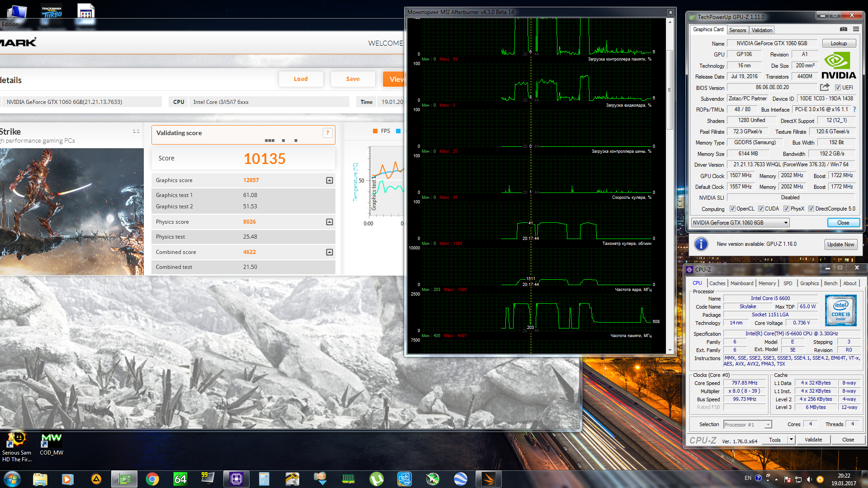Toggle the DirectCompute 5.0 checkbox
Screen dimensions: 868x488
coord(811,209)
